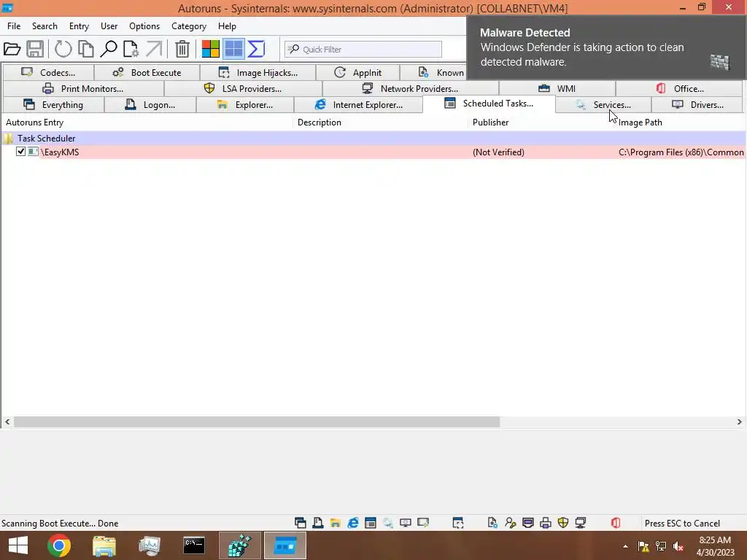747x560 pixels.
Task: Switch to the WMI tab
Action: 557,88
